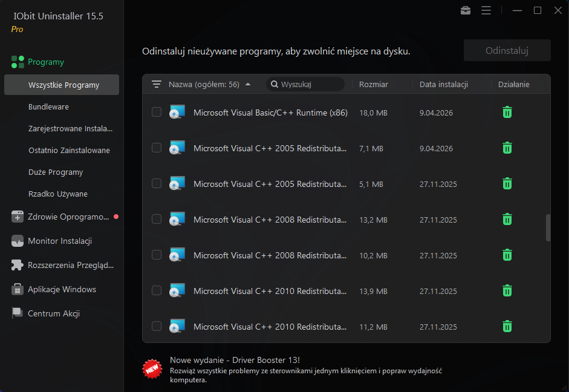
Task: Click the magnifier icon in search box
Action: [275, 84]
